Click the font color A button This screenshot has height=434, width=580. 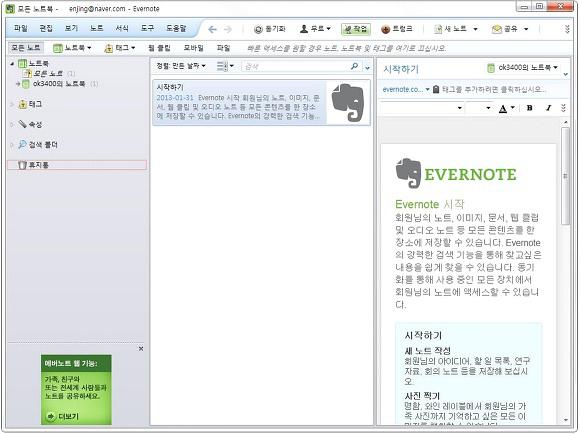click(503, 108)
